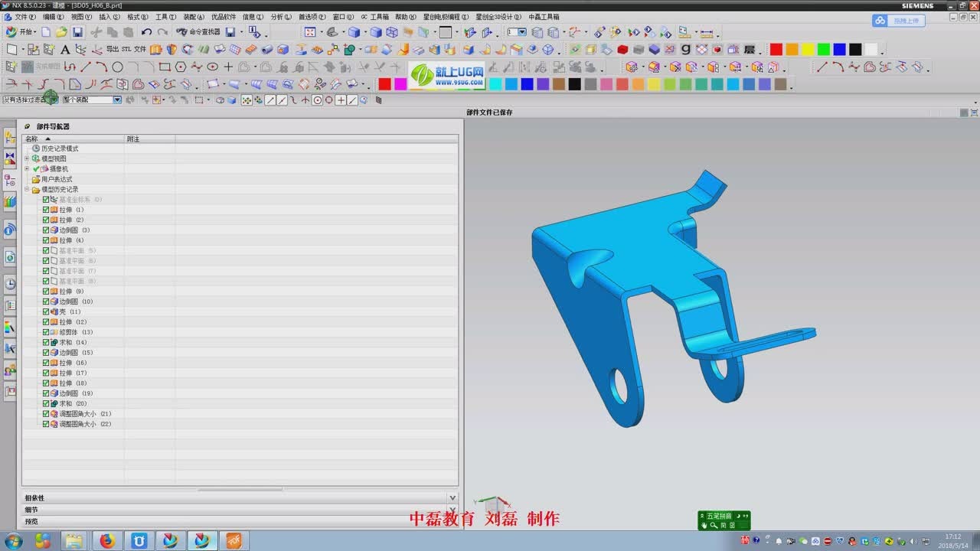Open the 文件 menu
This screenshot has width=980, height=551.
(x=24, y=17)
